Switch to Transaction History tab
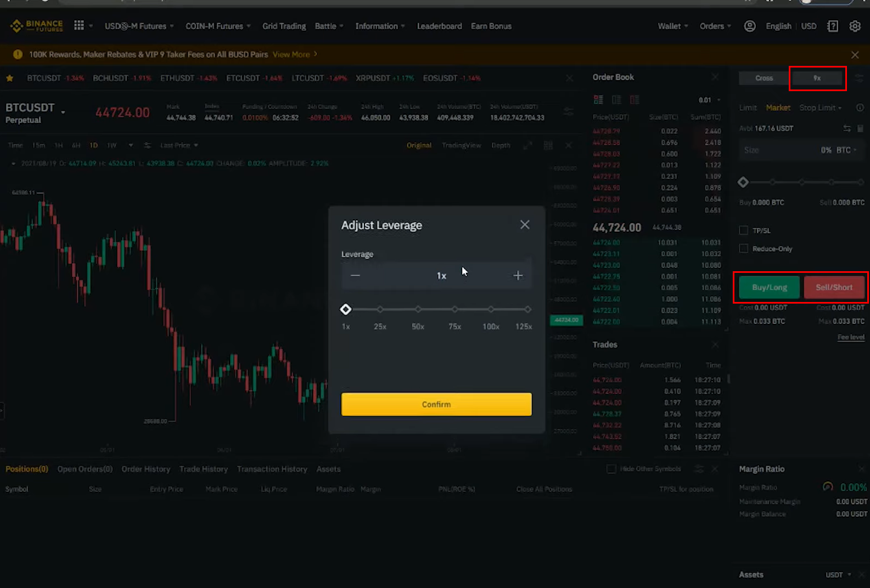 pos(272,469)
